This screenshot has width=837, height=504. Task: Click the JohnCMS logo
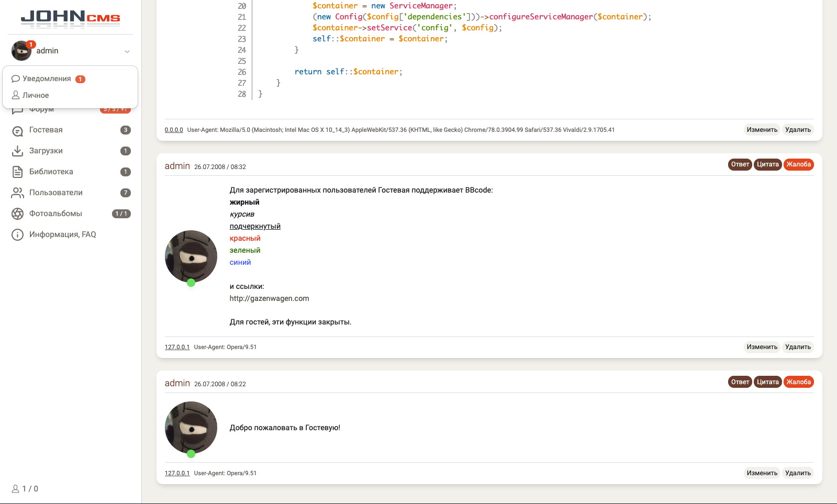tap(70, 18)
